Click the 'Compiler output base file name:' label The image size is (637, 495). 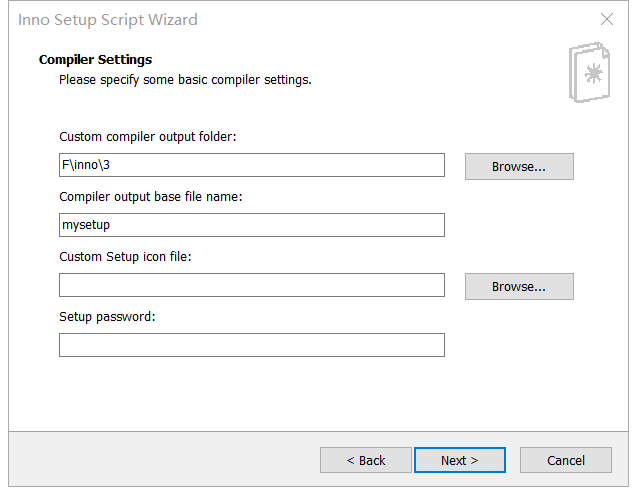151,197
